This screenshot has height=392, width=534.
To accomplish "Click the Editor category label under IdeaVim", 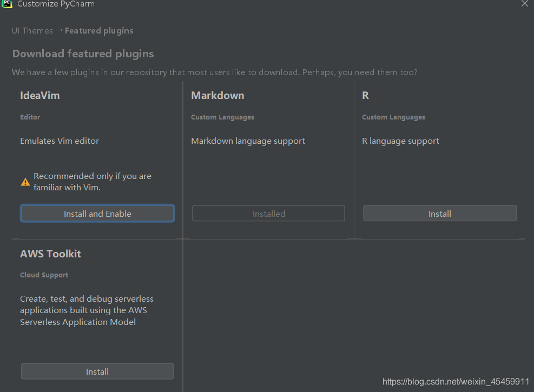I will click(x=30, y=117).
